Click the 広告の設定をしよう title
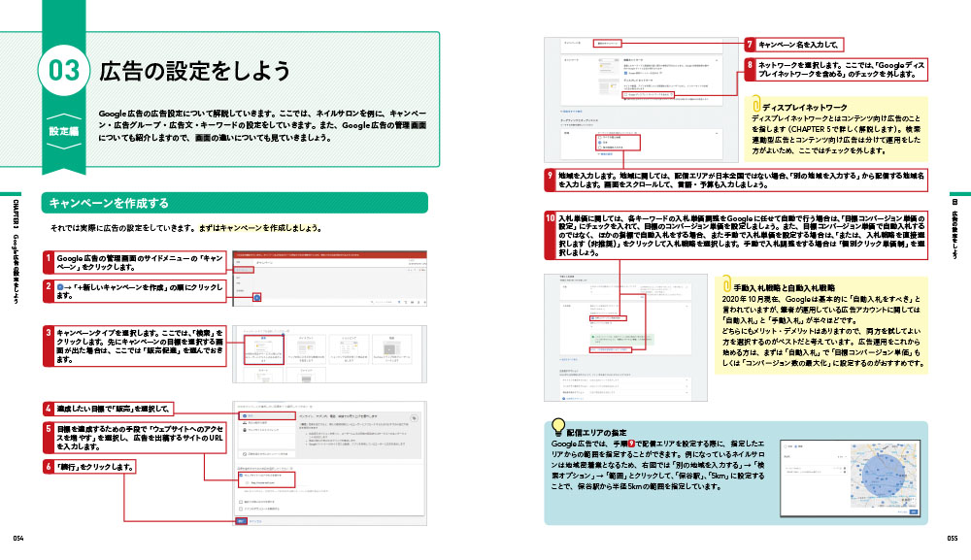Viewport: 971px width, 560px height. (194, 71)
